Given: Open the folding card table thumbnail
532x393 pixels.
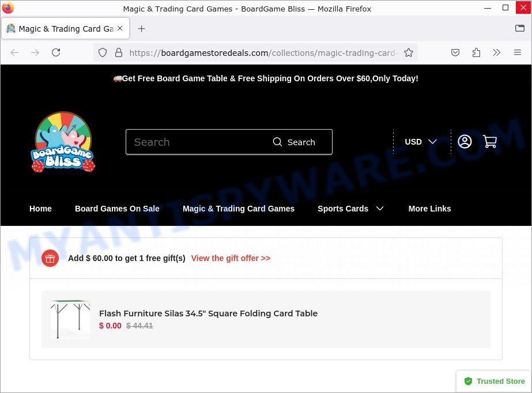Looking at the screenshot, I should point(70,319).
